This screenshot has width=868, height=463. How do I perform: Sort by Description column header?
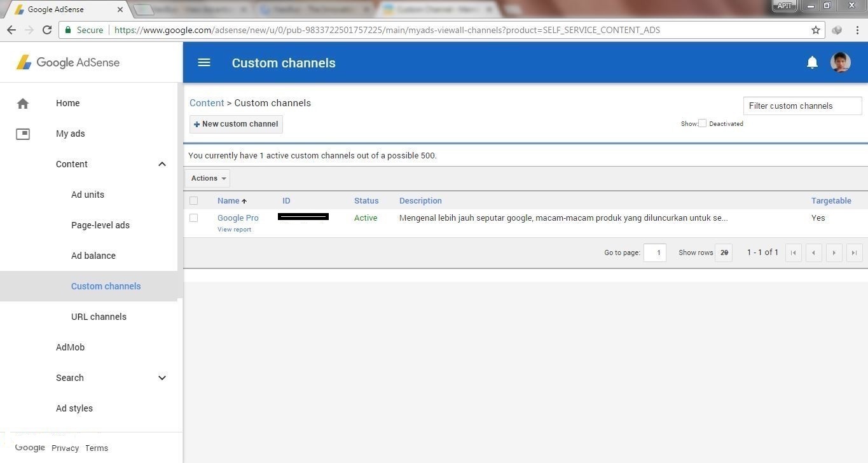click(420, 200)
